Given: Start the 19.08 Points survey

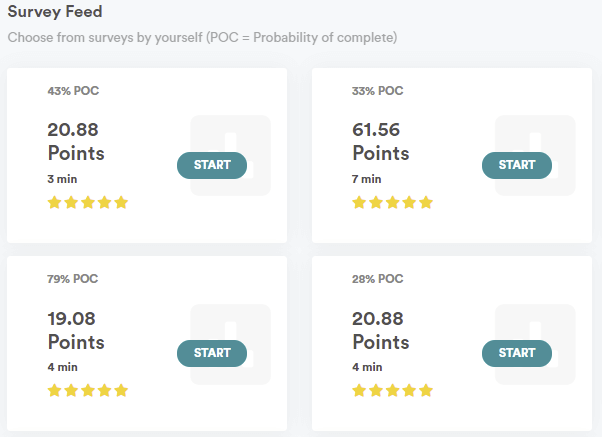Looking at the screenshot, I should coord(212,353).
